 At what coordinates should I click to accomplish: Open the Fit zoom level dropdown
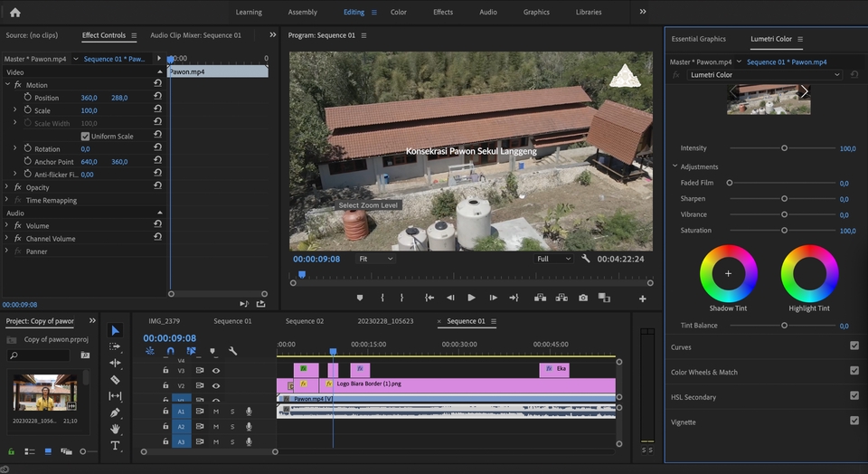point(376,259)
